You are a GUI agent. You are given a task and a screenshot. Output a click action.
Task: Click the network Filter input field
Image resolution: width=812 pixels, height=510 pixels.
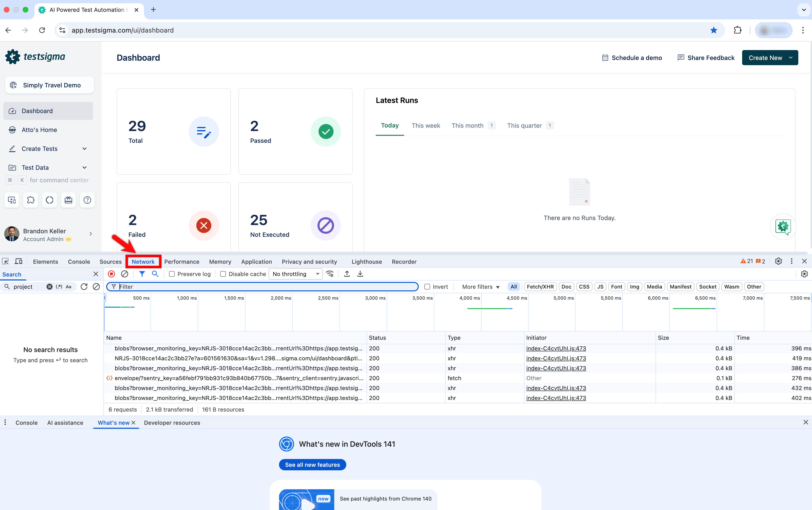tap(263, 287)
